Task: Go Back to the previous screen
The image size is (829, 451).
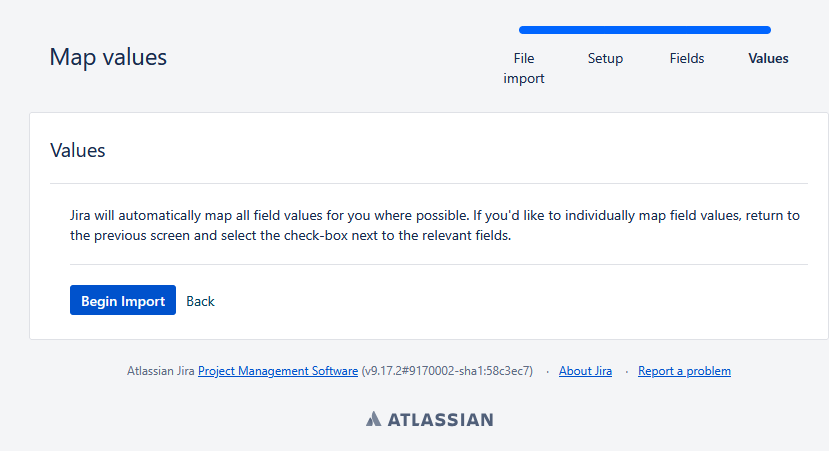Action: [200, 301]
